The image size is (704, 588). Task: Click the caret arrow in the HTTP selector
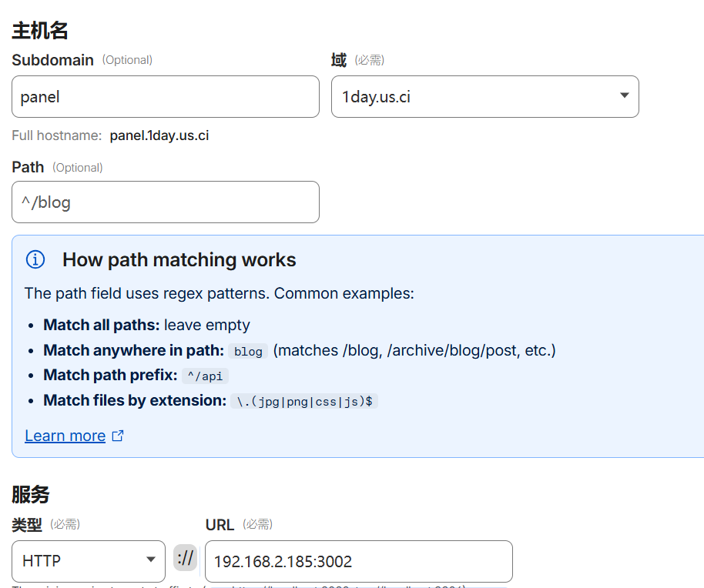[x=151, y=560]
